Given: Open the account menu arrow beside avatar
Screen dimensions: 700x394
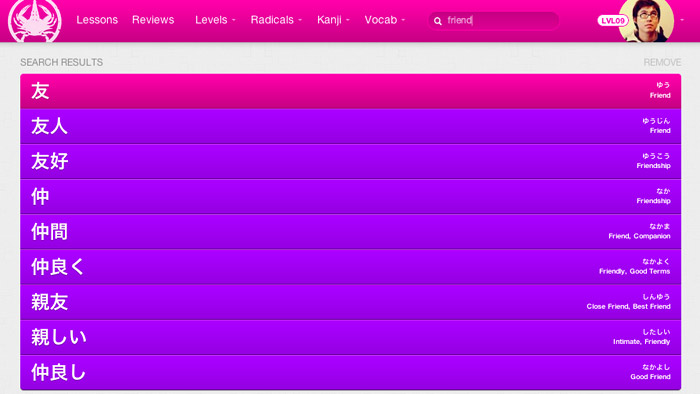Looking at the screenshot, I should [682, 20].
